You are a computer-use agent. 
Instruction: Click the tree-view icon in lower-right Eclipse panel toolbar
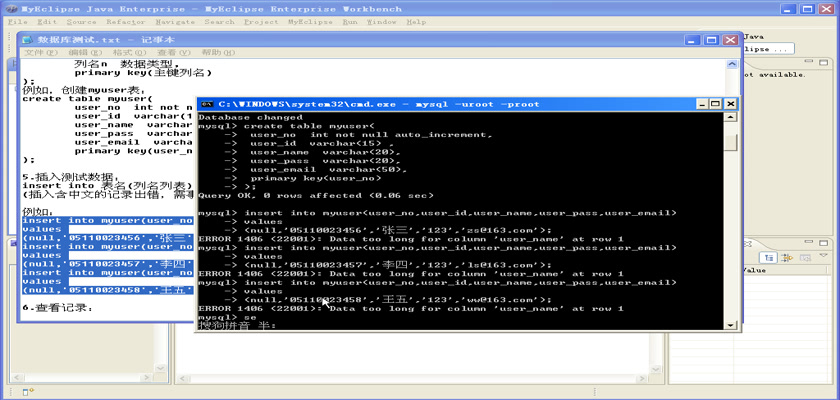(x=769, y=258)
